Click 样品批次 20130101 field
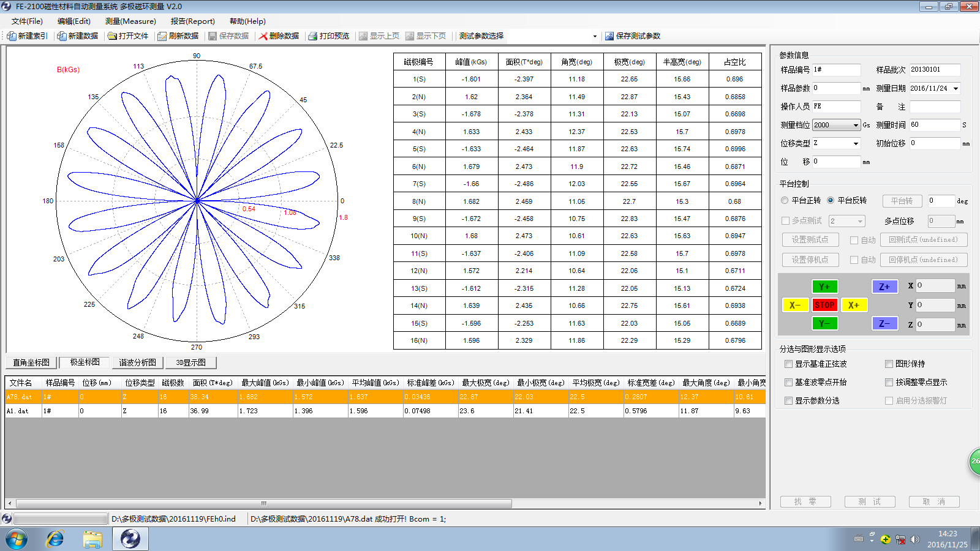The width and height of the screenshot is (980, 551). pos(935,70)
